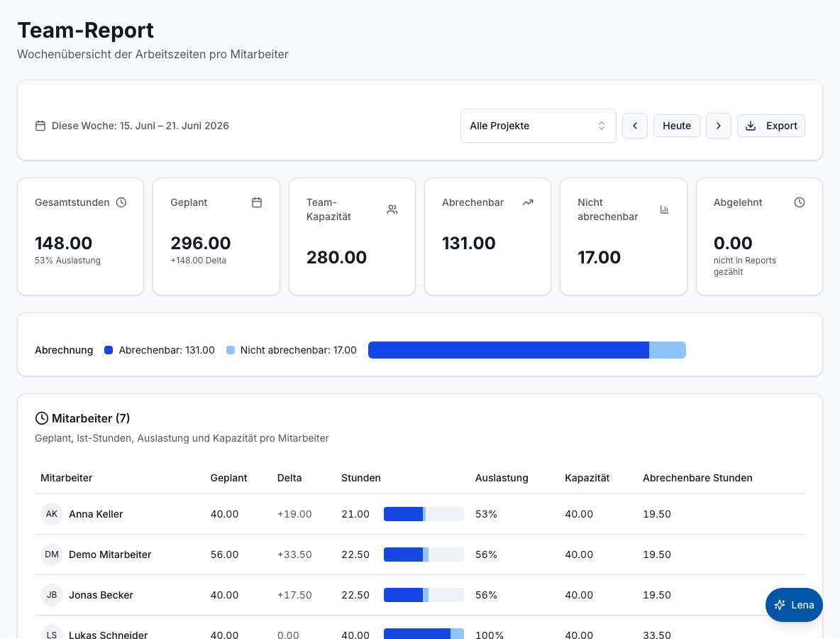Click the 17.00 value on Nicht abrechenbar card
This screenshot has width=840, height=639.
[x=599, y=257]
